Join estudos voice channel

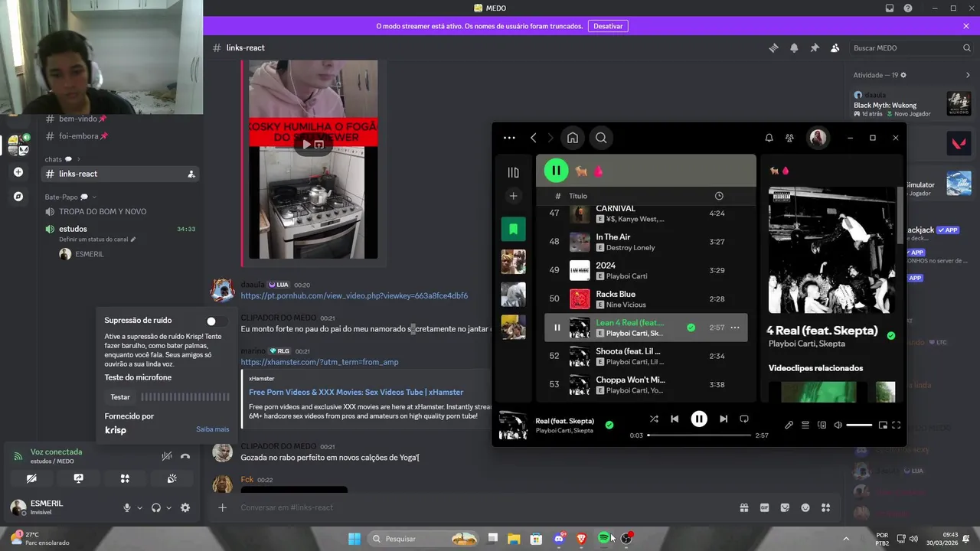(120, 229)
